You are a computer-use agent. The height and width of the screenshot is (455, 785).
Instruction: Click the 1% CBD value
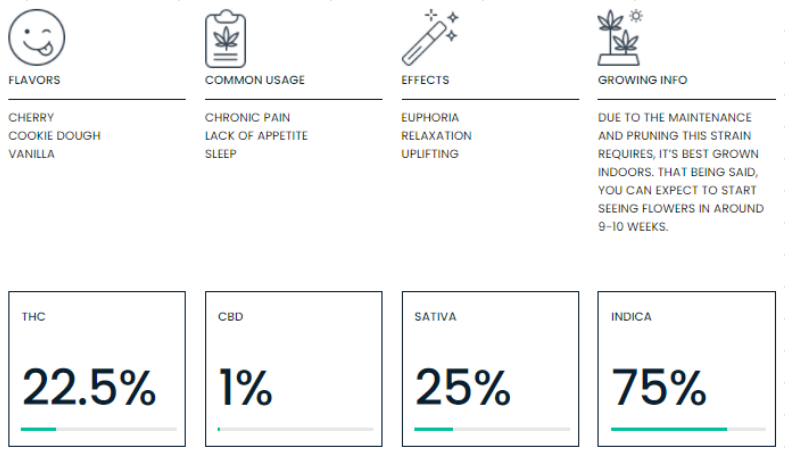point(245,387)
